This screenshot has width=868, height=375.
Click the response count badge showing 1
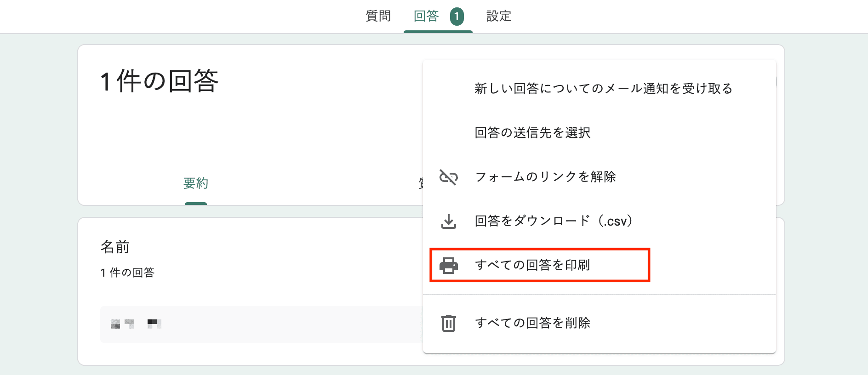point(456,17)
